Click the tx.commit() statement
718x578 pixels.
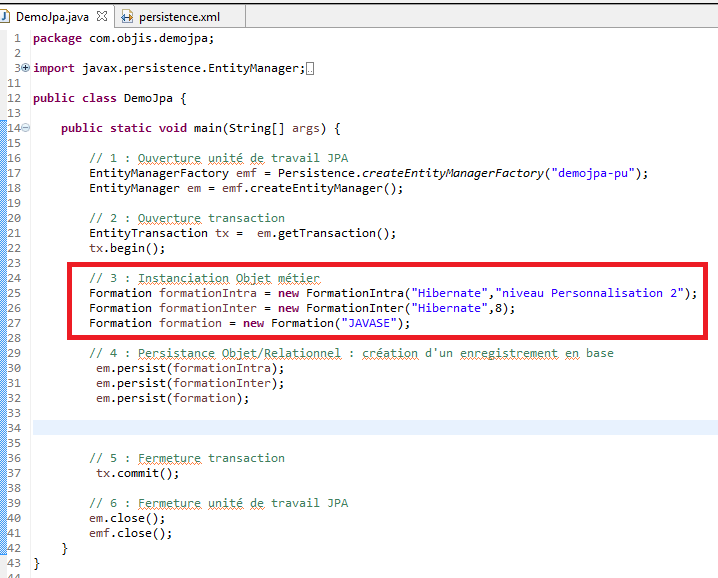[x=137, y=473]
